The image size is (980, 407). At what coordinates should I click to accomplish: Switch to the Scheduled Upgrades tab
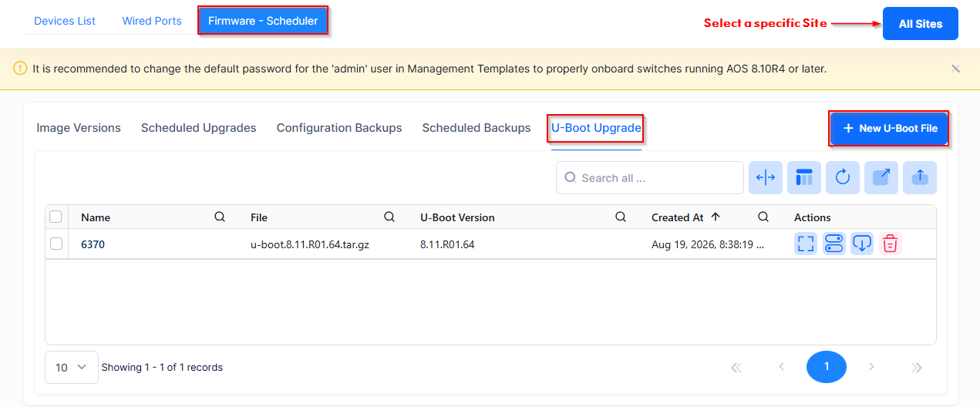coord(199,128)
